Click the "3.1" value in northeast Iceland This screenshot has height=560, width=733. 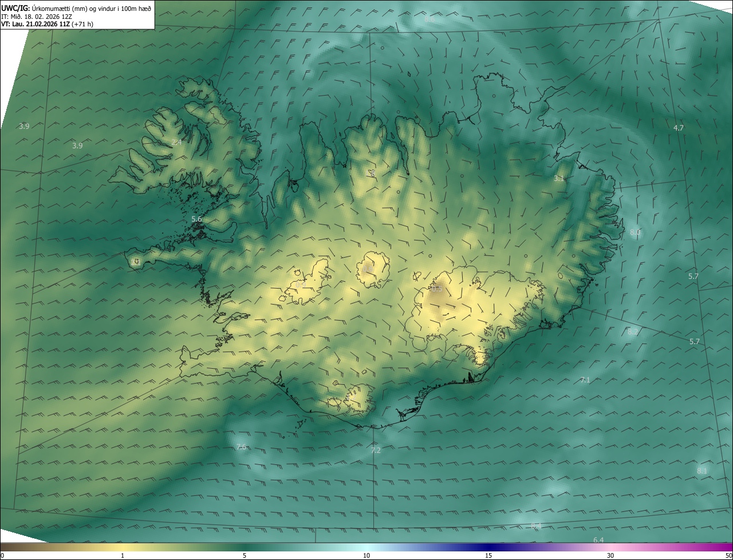pyautogui.click(x=559, y=179)
